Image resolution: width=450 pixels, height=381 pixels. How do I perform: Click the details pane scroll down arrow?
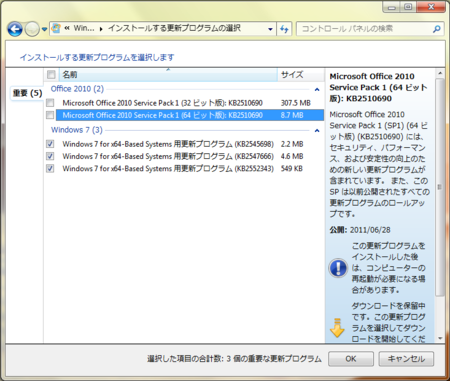point(440,338)
